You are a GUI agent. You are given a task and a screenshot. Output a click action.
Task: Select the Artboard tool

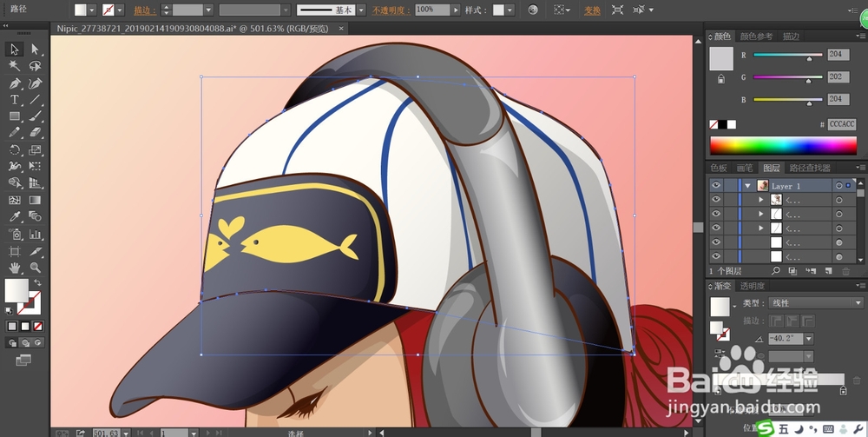[x=15, y=251]
